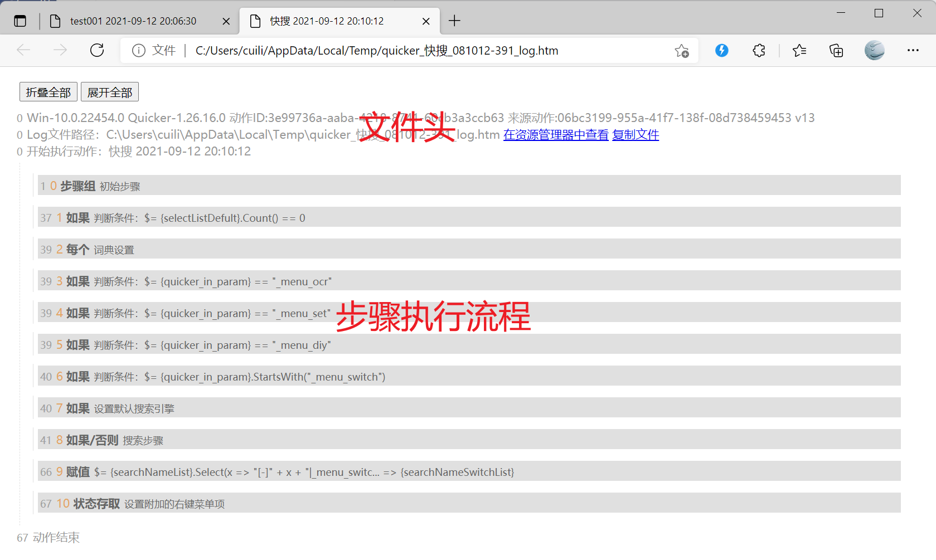This screenshot has height=560, width=936.
Task: Open the blue lightning extension icon
Action: (x=722, y=50)
